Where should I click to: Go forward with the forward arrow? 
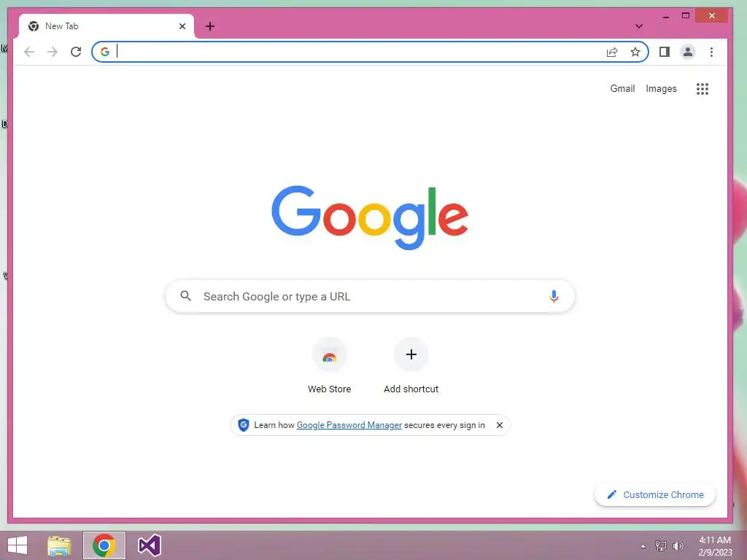point(53,52)
